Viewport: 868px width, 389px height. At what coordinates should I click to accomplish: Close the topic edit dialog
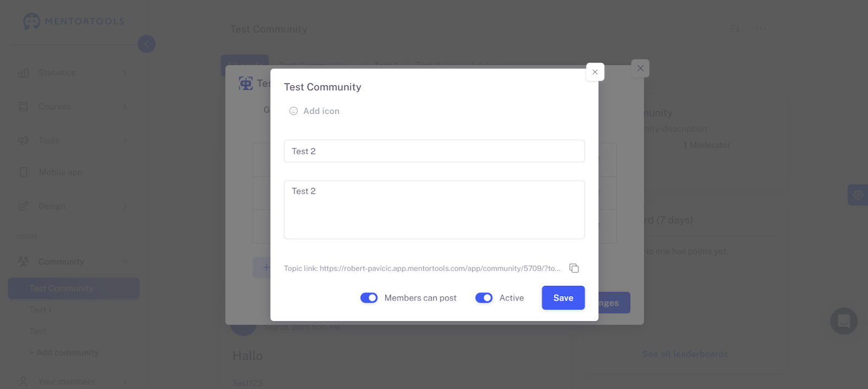click(x=595, y=72)
